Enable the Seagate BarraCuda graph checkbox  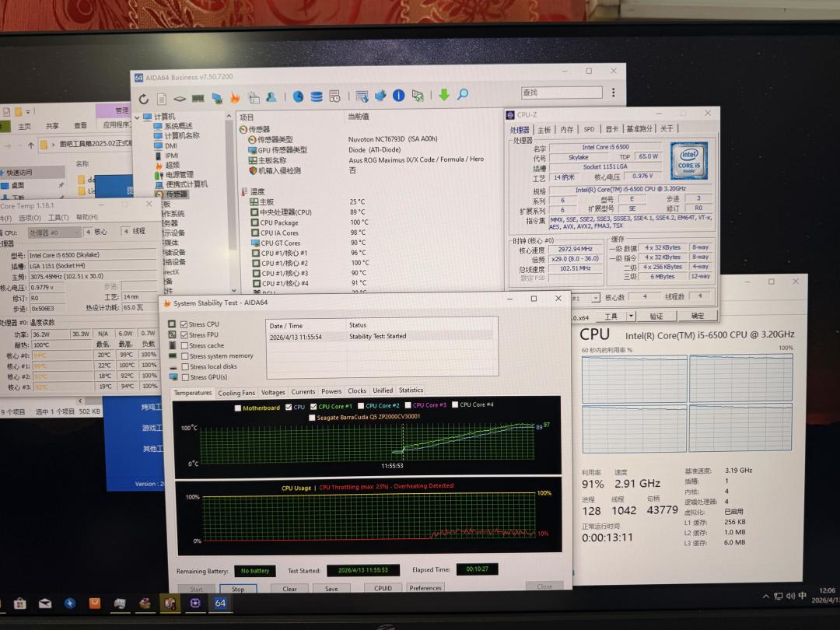coord(312,418)
